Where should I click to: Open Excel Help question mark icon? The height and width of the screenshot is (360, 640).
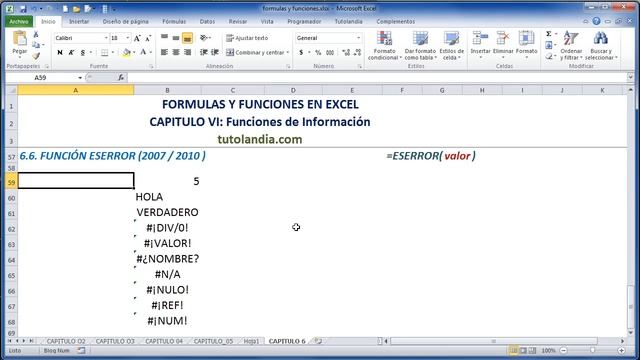pos(596,21)
